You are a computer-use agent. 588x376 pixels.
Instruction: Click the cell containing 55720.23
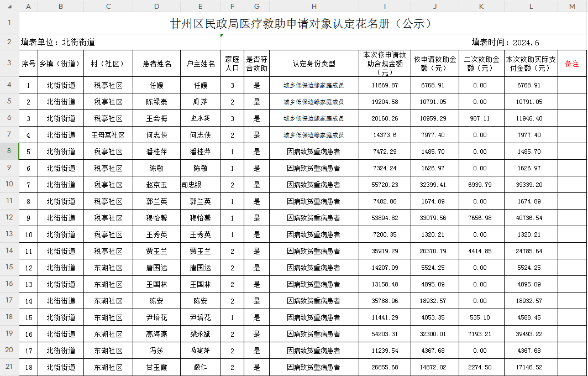pos(385,185)
